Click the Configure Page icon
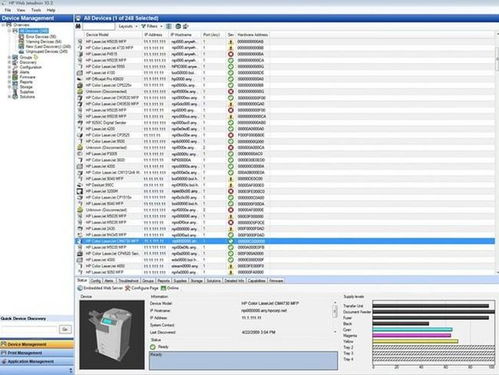Screen dimensions: 499x375 tap(128, 288)
